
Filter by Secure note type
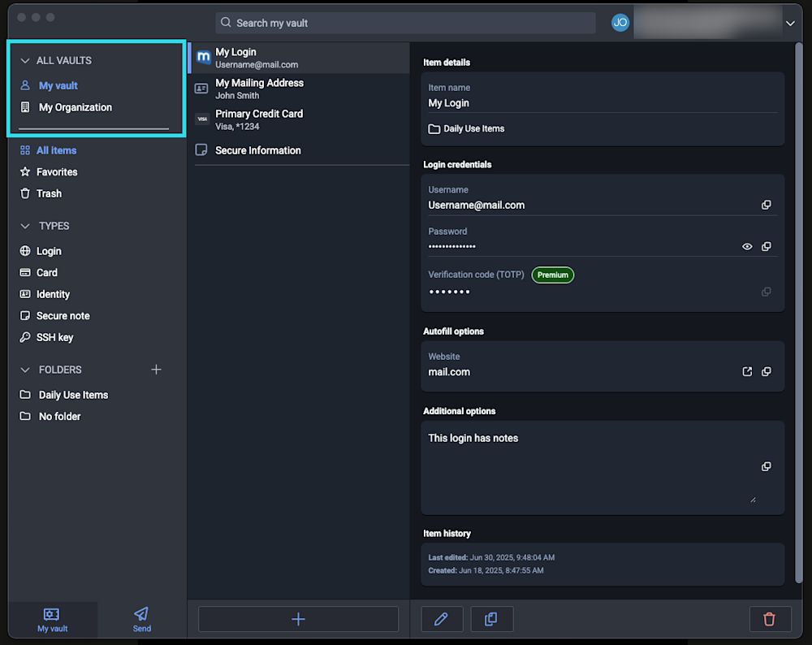click(x=63, y=316)
